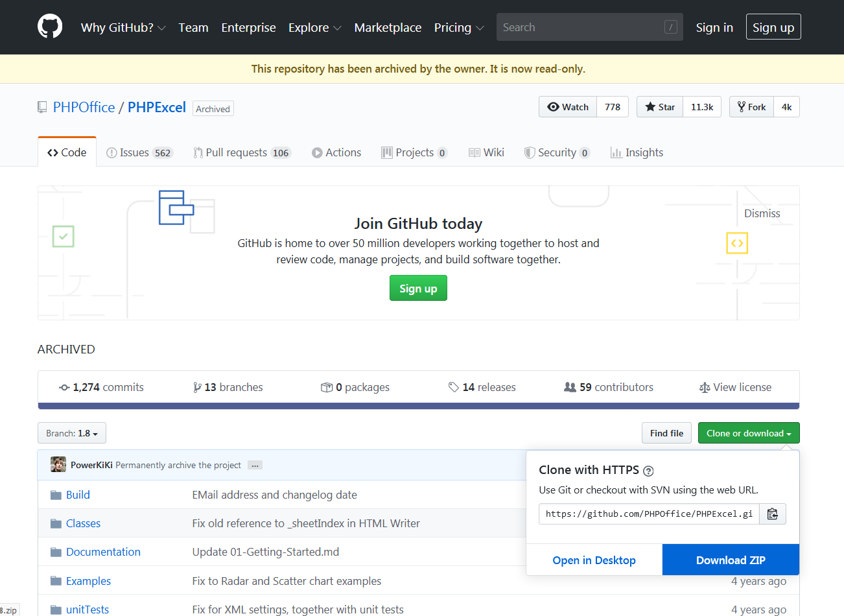Open the PHPExcel repository link
Screen dimensions: 844x616
[157, 107]
